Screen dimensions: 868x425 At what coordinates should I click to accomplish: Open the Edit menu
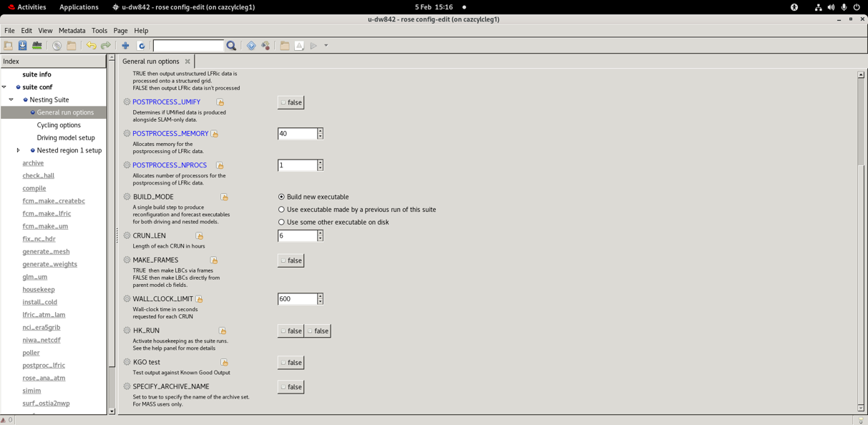pos(26,31)
